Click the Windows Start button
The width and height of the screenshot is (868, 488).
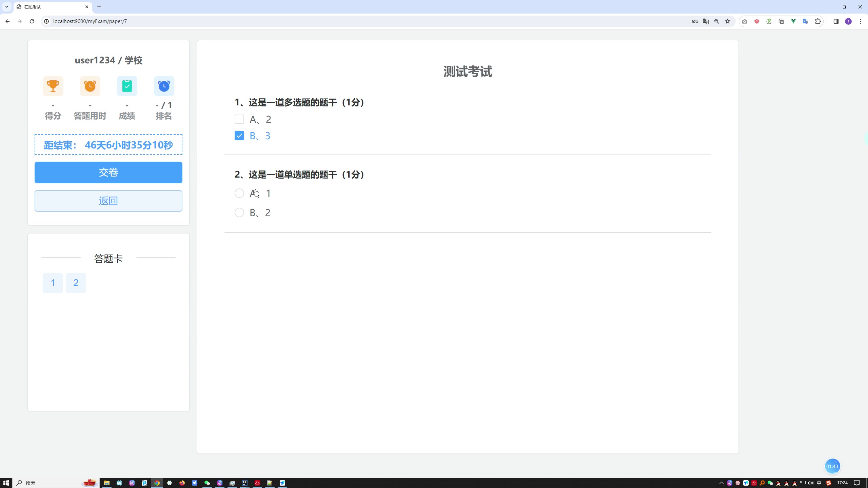click(6, 483)
